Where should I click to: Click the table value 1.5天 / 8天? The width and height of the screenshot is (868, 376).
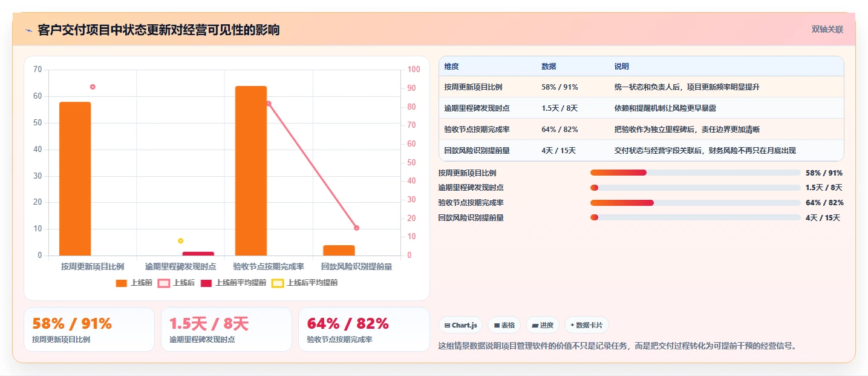[561, 108]
